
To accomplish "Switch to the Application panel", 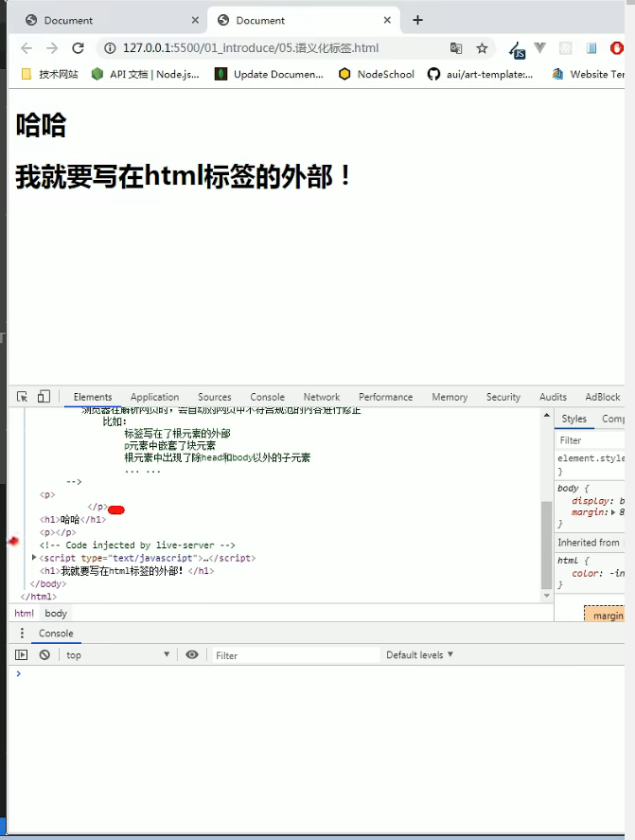I will (x=155, y=397).
